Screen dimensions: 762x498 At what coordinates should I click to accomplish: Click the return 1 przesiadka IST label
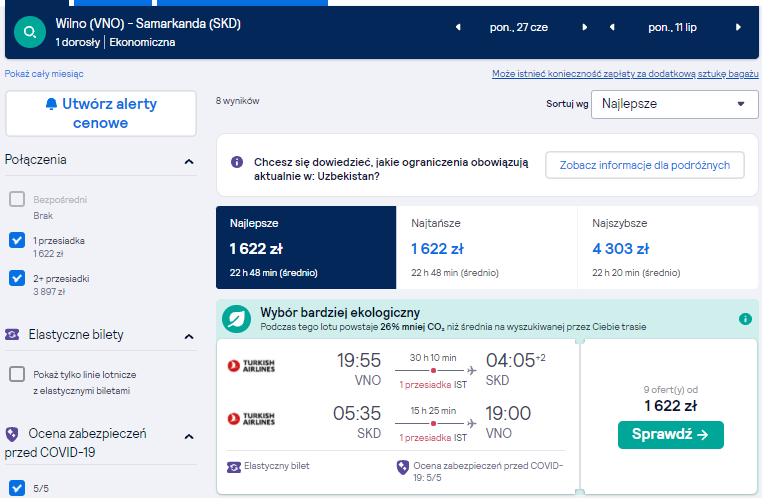(433, 438)
